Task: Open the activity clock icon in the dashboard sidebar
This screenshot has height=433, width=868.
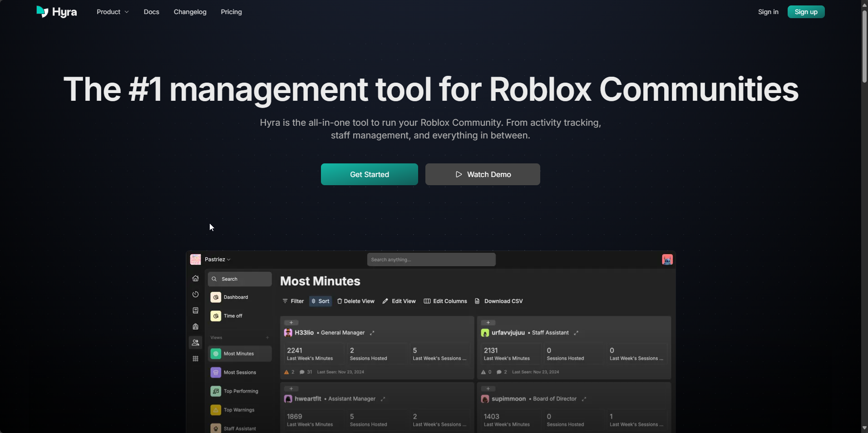Action: click(195, 294)
